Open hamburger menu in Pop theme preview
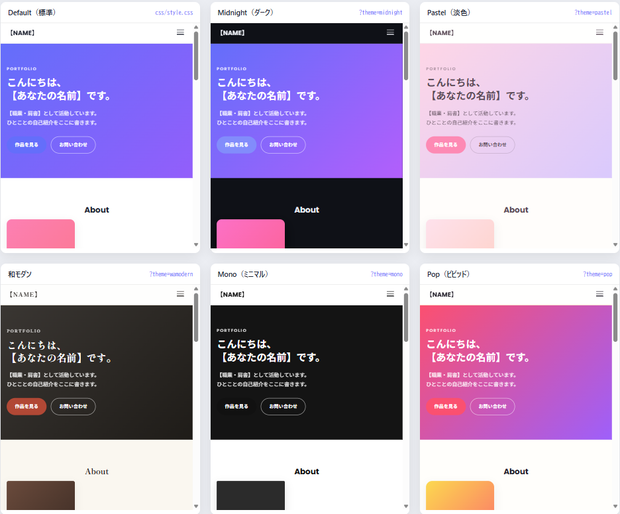The width and height of the screenshot is (620, 514). tap(600, 294)
